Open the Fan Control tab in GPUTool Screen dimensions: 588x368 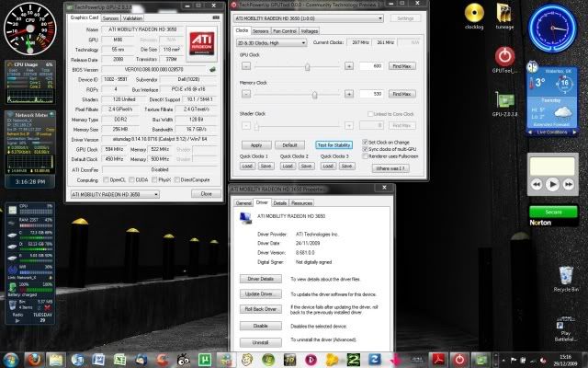click(x=285, y=31)
